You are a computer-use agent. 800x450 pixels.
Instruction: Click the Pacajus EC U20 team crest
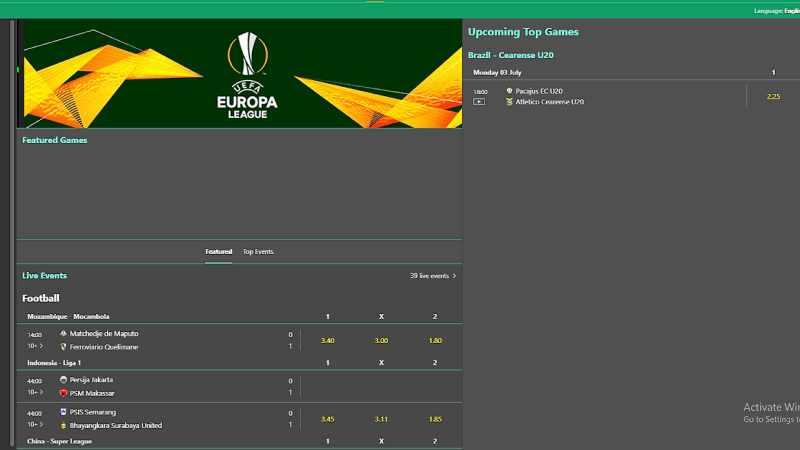pyautogui.click(x=509, y=91)
